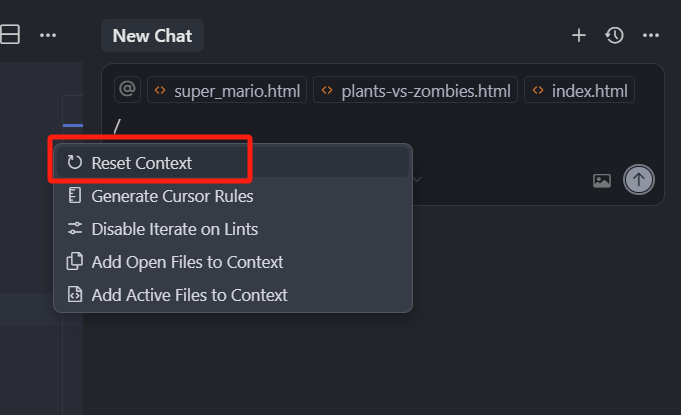Click the plants-vs-zombies.html context chip
Image resolution: width=681 pixels, height=415 pixels.
click(416, 90)
